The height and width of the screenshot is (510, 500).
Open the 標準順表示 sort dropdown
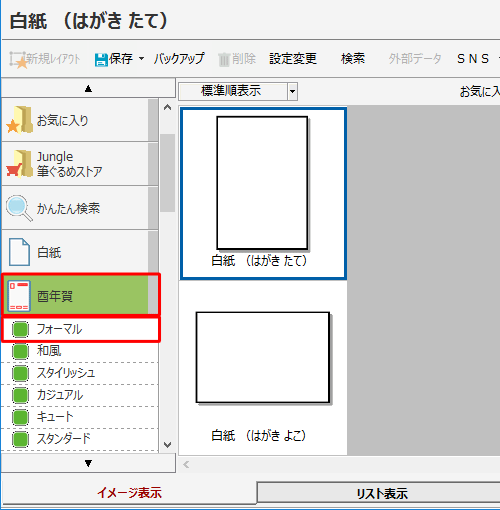(238, 91)
